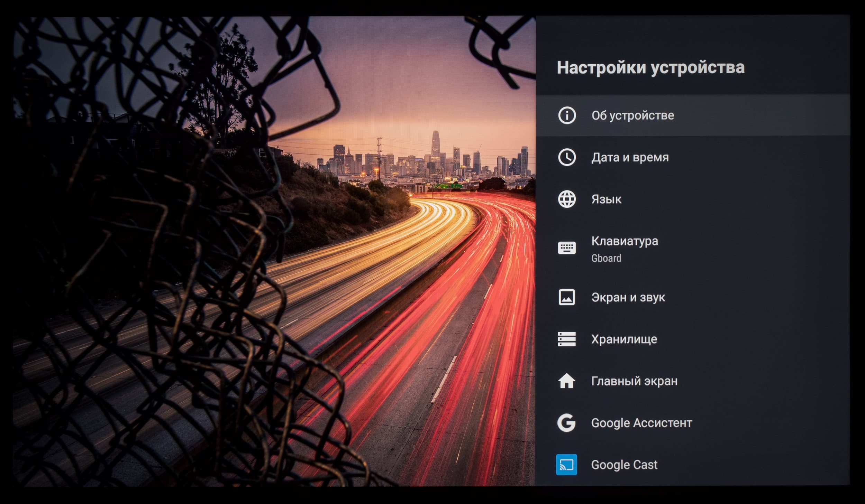Open Экран и звук settings
This screenshot has height=504, width=865.
coord(628,297)
